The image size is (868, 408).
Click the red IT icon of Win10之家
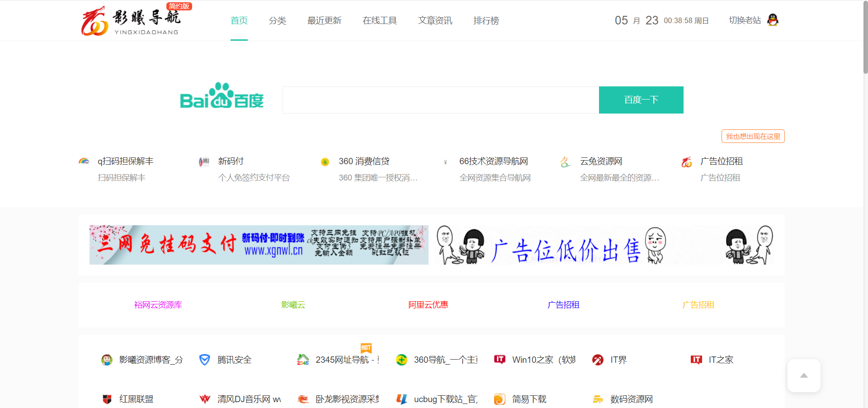tap(500, 360)
